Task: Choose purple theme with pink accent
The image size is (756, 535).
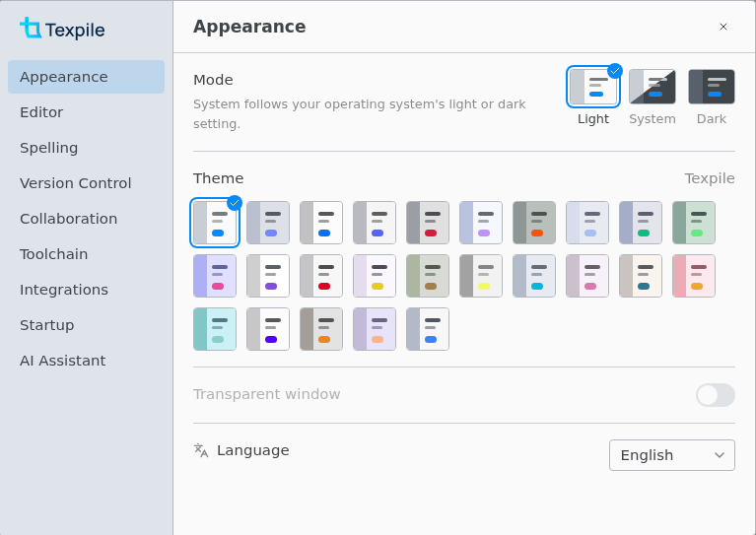Action: click(x=215, y=276)
